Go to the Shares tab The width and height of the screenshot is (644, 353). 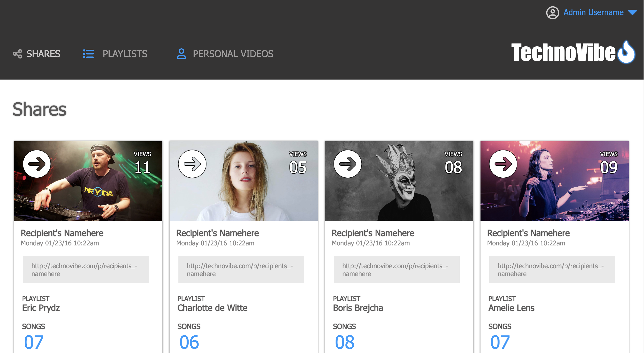tap(43, 54)
